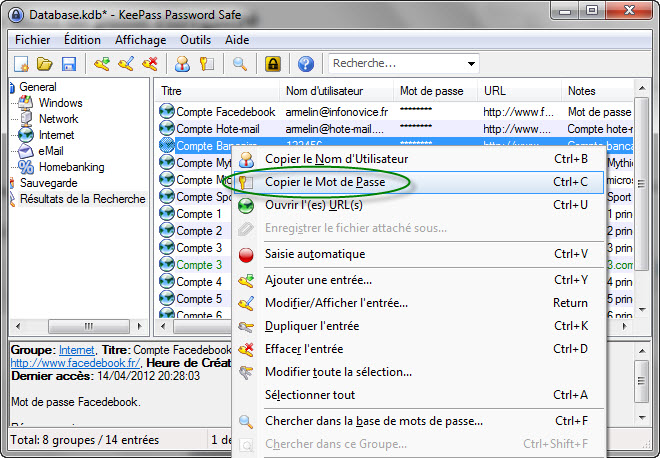This screenshot has height=458, width=660.
Task: Click Total: 8 groupes / 14 entrées status
Action: [85, 440]
